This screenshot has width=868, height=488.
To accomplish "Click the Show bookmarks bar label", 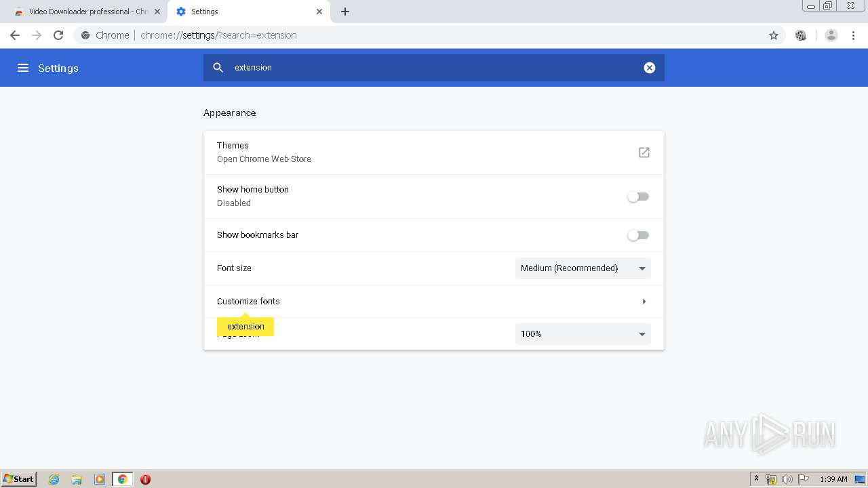I will pos(258,235).
